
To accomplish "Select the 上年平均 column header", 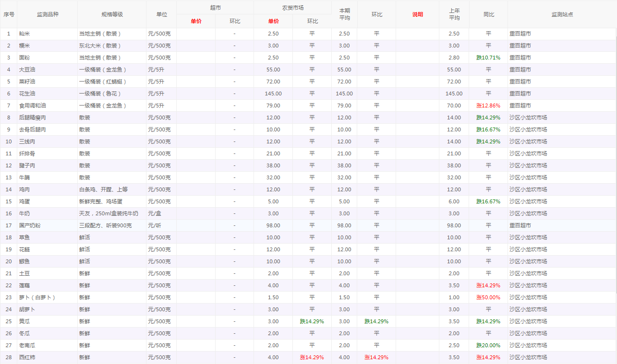I will click(x=454, y=14).
